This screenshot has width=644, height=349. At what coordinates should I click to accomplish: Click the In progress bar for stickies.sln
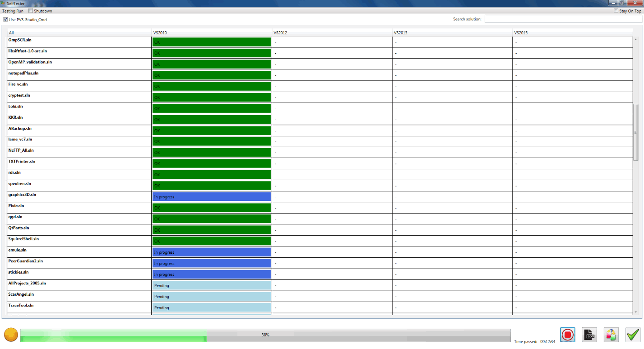tap(212, 275)
